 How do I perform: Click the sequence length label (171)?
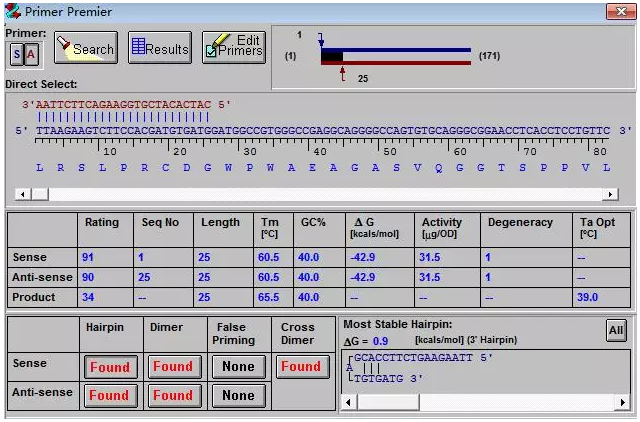coord(489,56)
